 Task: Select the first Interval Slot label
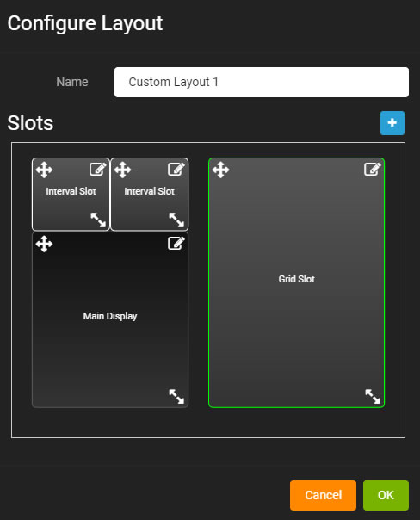71,191
